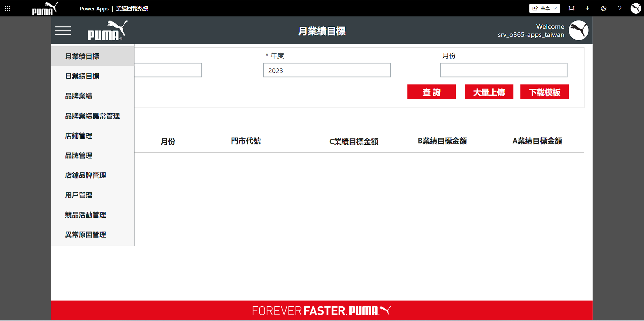Click the fit-to-screen icon in top bar
Image resolution: width=644 pixels, height=321 pixels.
pyautogui.click(x=571, y=8)
